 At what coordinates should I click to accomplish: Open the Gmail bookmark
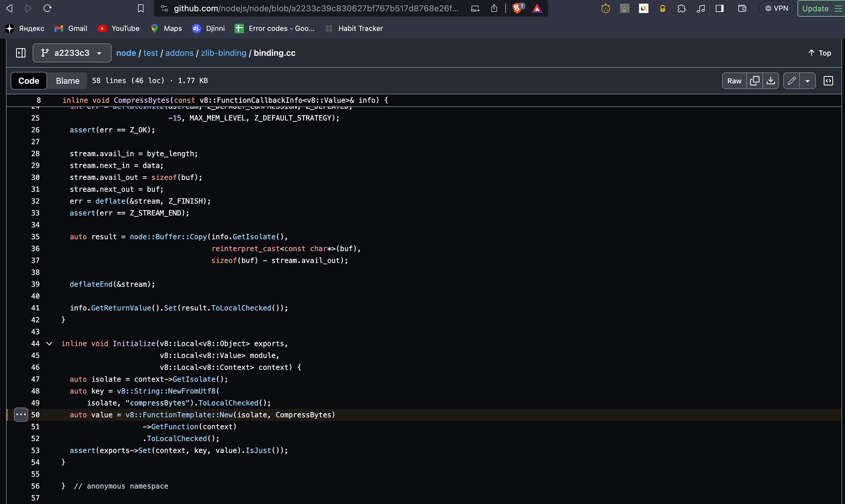(x=71, y=29)
